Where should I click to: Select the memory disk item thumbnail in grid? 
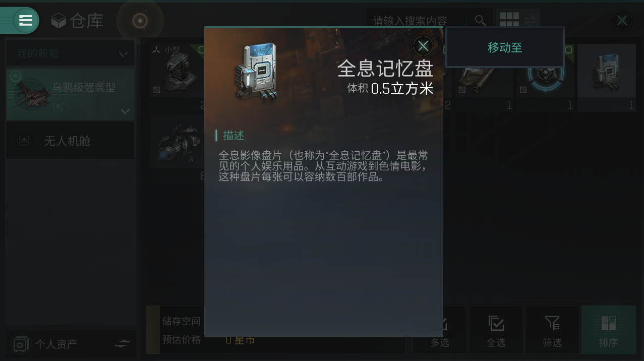click(x=606, y=73)
